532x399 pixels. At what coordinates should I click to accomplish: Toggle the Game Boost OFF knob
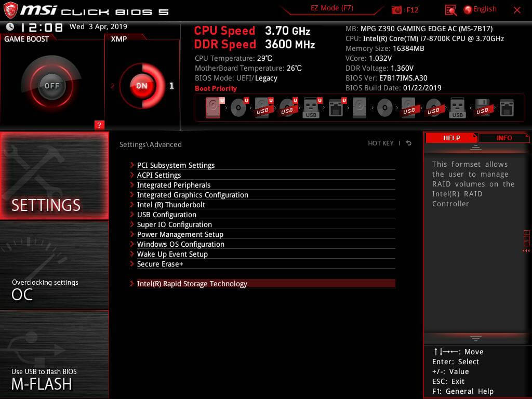coord(51,86)
